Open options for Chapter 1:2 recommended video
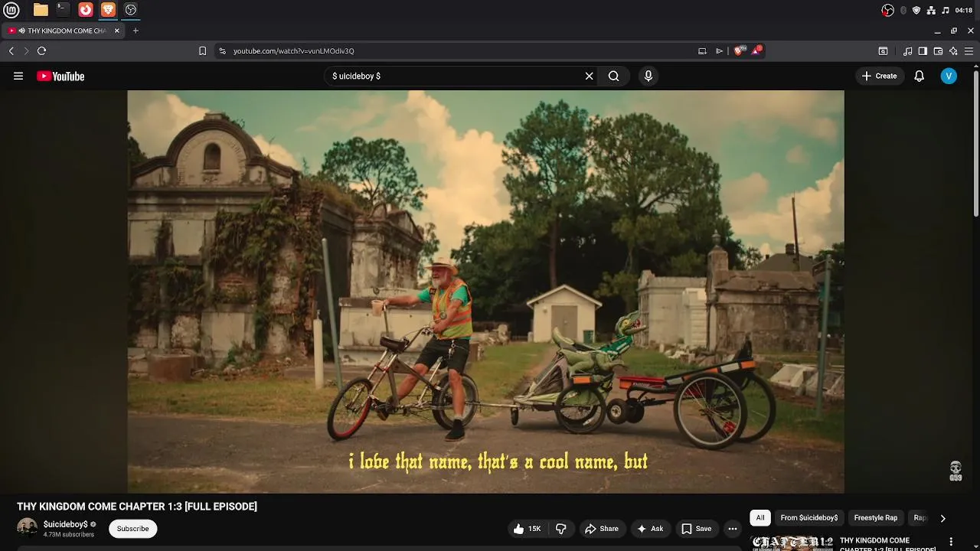Image resolution: width=980 pixels, height=551 pixels. tap(951, 542)
